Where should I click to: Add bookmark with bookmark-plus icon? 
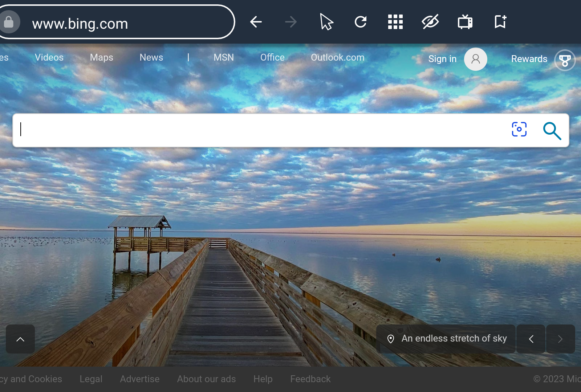coord(500,22)
